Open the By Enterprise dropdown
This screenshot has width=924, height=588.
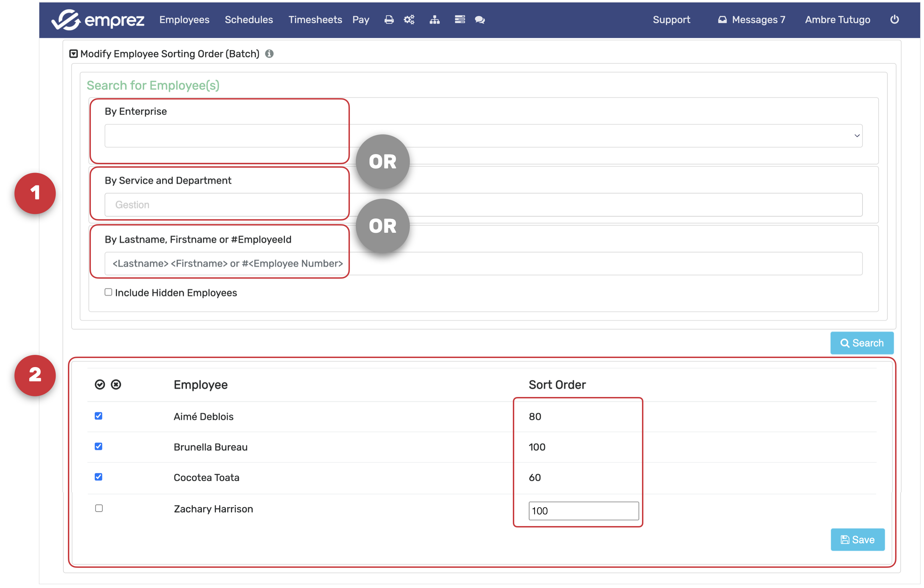pos(484,136)
